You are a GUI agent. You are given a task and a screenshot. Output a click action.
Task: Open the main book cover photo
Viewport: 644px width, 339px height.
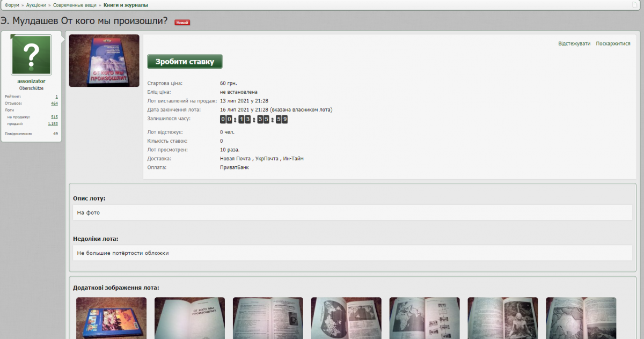(104, 61)
